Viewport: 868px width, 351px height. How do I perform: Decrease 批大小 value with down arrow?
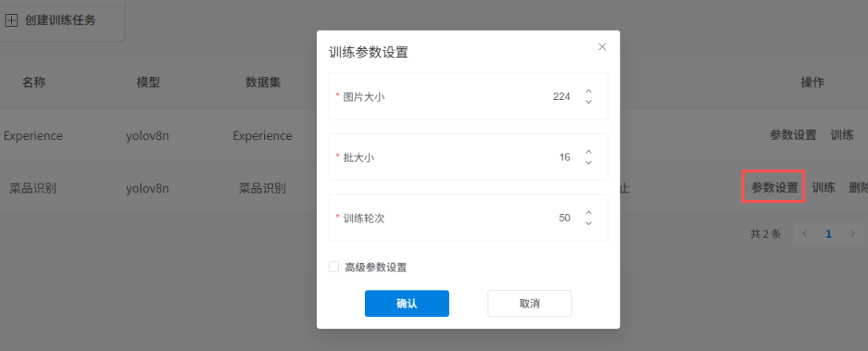[x=588, y=163]
